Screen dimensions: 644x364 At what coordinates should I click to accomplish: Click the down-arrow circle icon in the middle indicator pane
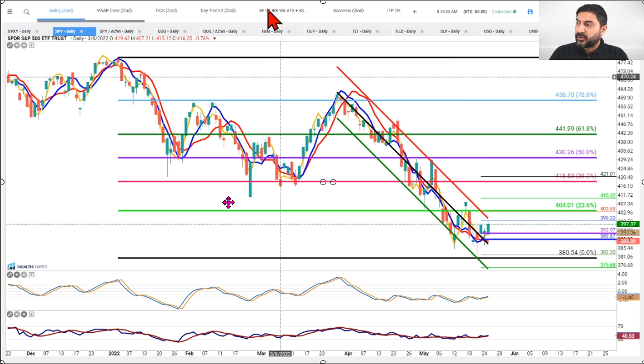tap(17, 275)
